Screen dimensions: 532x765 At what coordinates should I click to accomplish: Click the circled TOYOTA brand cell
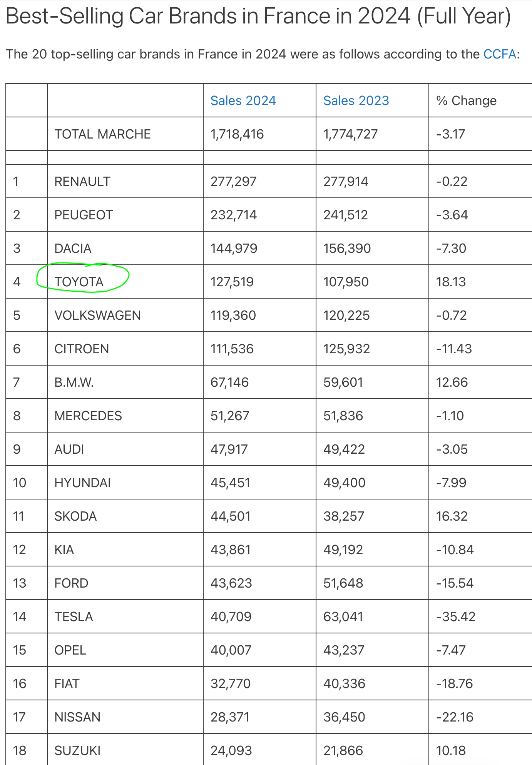click(x=79, y=282)
